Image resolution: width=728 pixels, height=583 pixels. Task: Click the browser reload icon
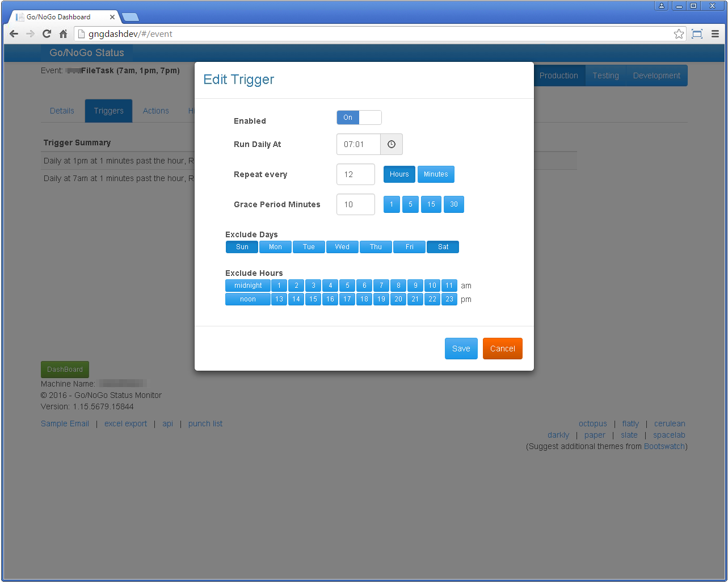47,34
